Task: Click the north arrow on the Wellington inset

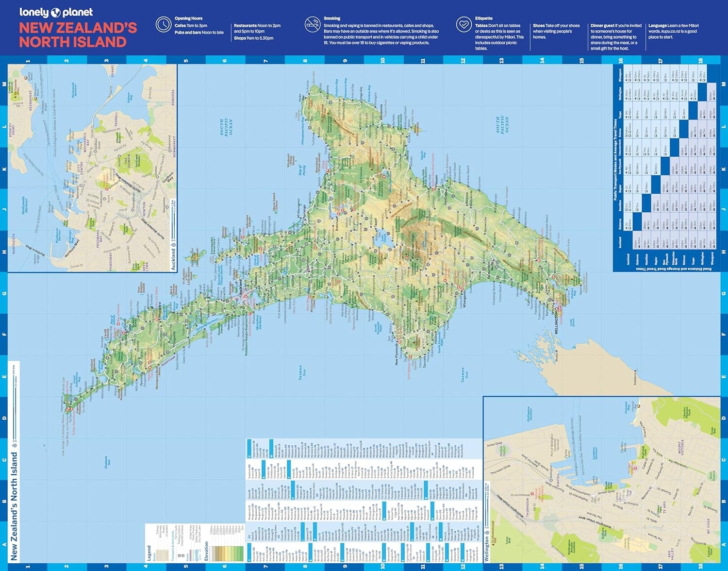Action: pyautogui.click(x=487, y=533)
